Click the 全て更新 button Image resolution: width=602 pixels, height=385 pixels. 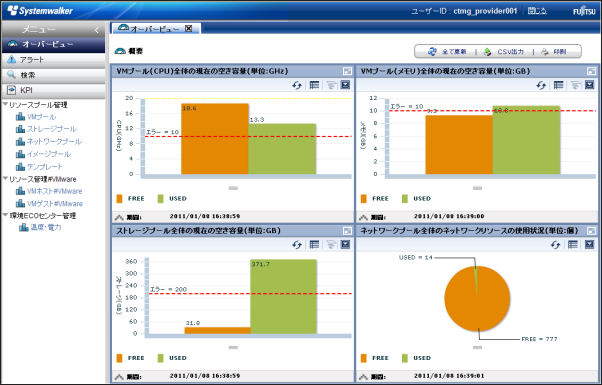(447, 51)
